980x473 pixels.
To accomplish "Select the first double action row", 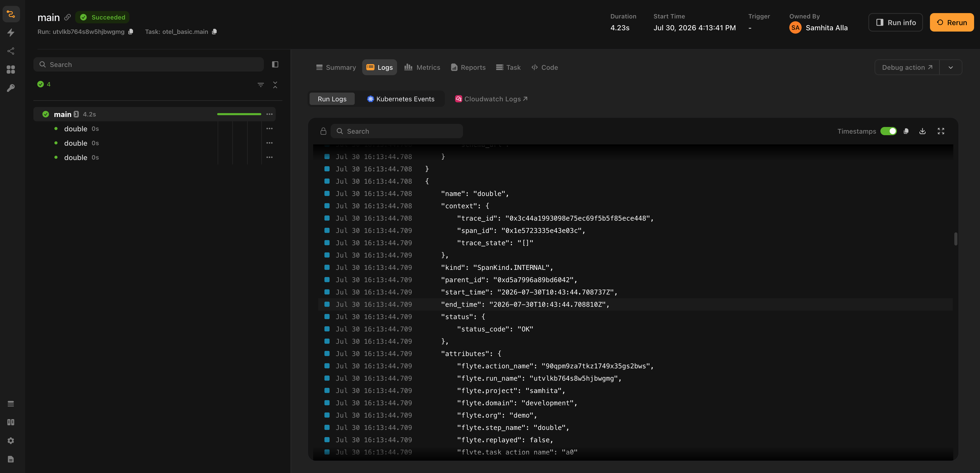I will tap(155, 129).
